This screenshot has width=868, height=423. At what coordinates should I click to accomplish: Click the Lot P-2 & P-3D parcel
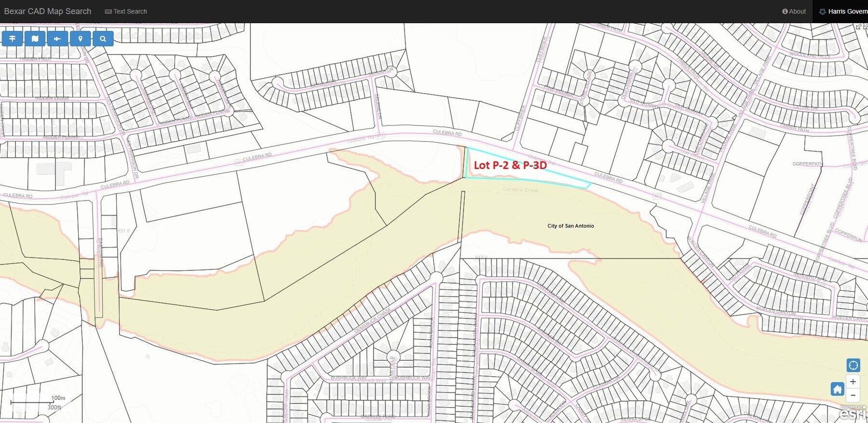(x=510, y=165)
